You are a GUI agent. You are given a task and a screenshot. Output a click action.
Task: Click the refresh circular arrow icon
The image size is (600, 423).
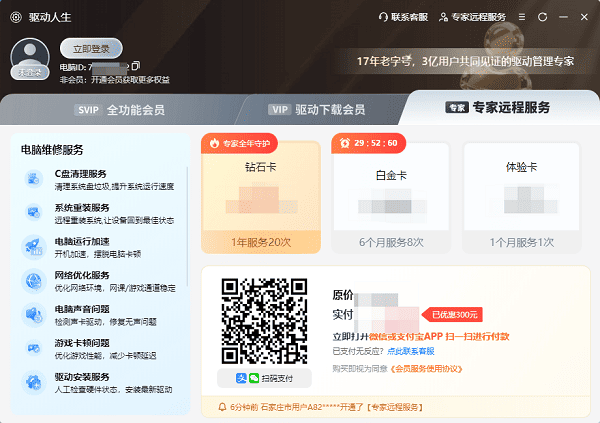(x=542, y=17)
